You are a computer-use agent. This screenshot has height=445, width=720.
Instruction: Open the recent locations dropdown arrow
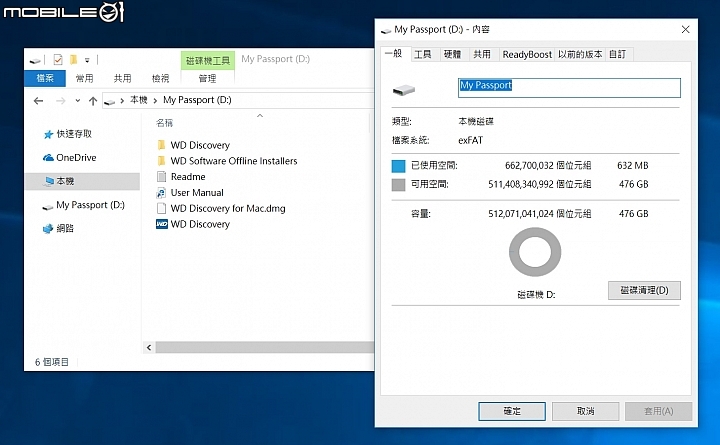pos(78,101)
